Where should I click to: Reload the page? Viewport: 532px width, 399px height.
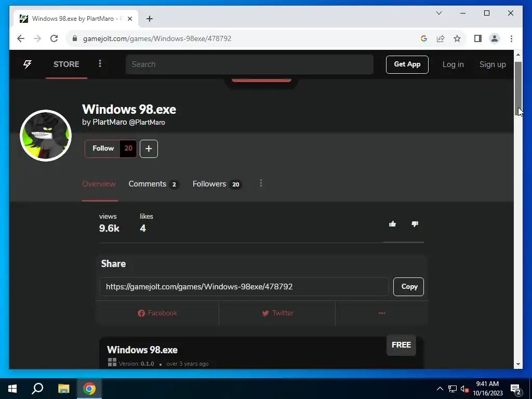54,38
